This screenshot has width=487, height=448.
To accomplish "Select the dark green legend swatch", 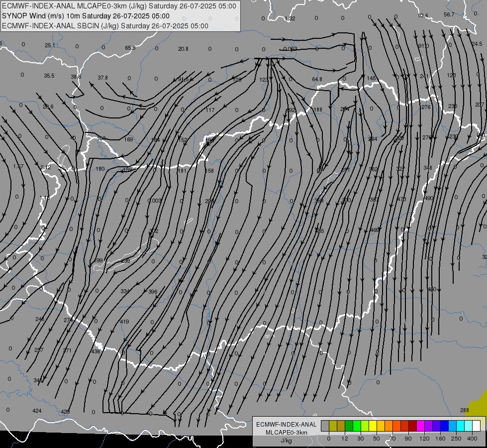I will click(349, 426).
